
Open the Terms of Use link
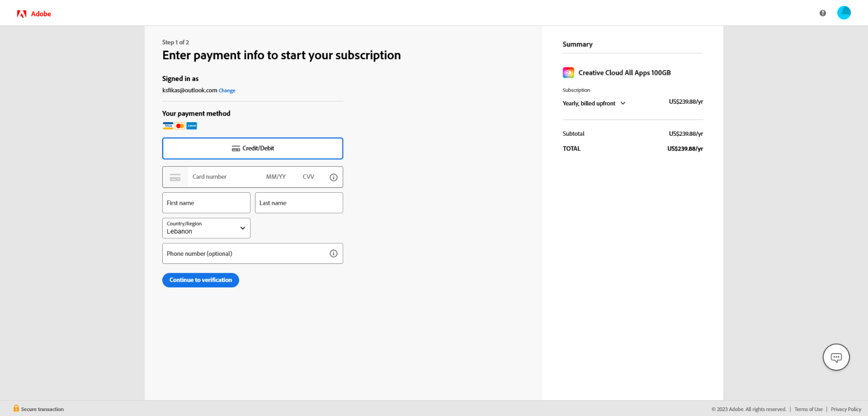(x=808, y=409)
